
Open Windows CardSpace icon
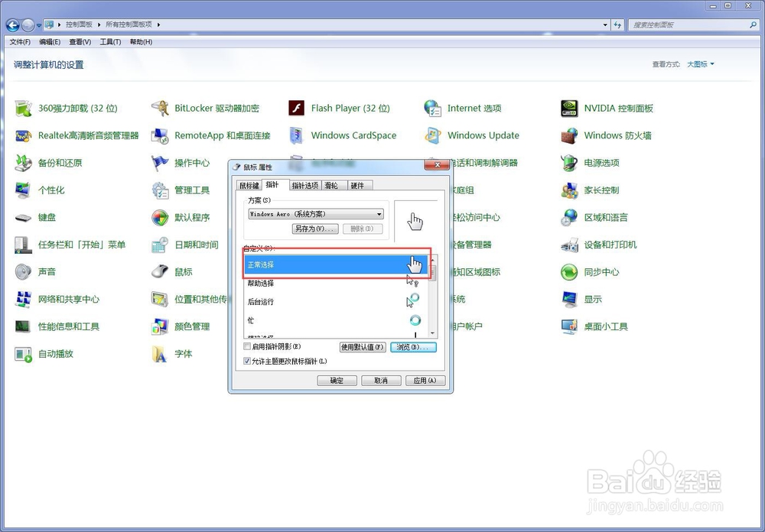point(296,135)
